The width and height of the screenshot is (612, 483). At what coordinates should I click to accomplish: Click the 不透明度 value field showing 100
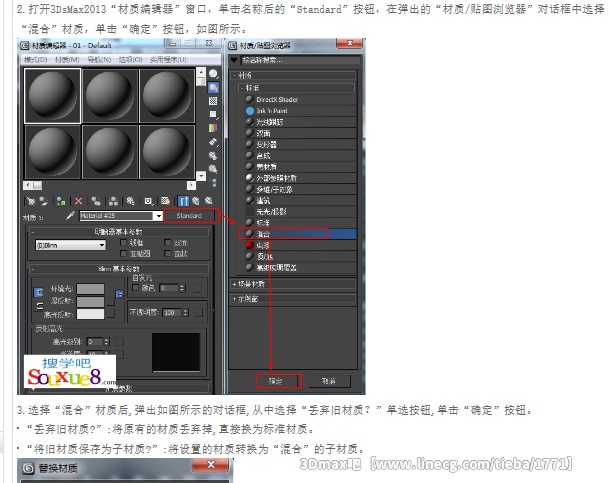[172, 312]
